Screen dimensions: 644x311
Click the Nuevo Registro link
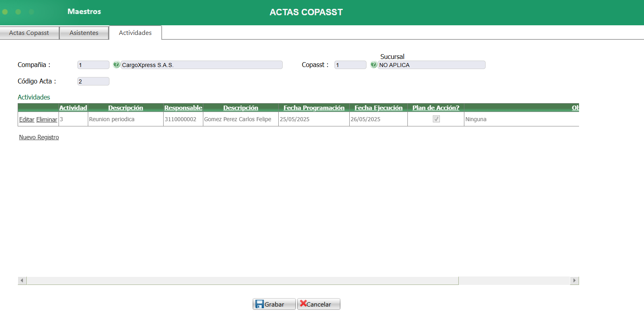(39, 137)
